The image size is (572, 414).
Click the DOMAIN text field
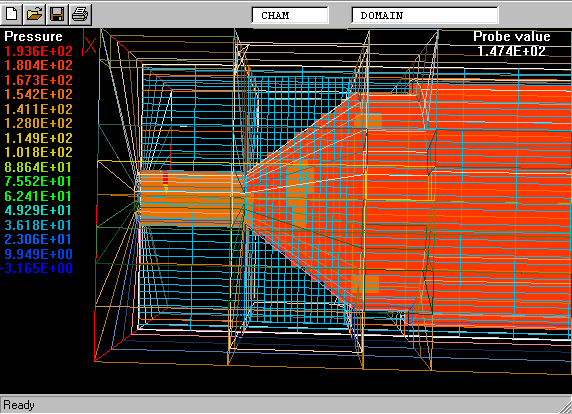(425, 15)
